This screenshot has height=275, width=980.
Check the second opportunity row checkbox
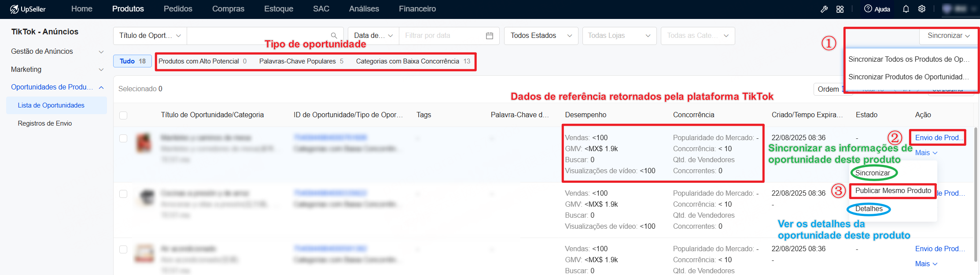coord(123,194)
